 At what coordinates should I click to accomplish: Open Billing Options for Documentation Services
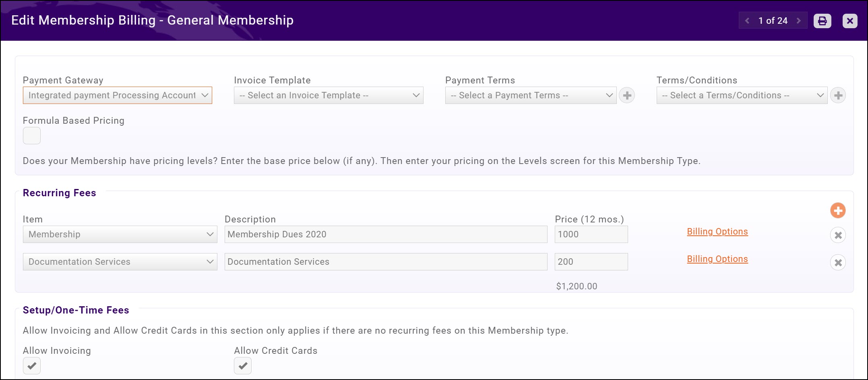[x=717, y=259]
